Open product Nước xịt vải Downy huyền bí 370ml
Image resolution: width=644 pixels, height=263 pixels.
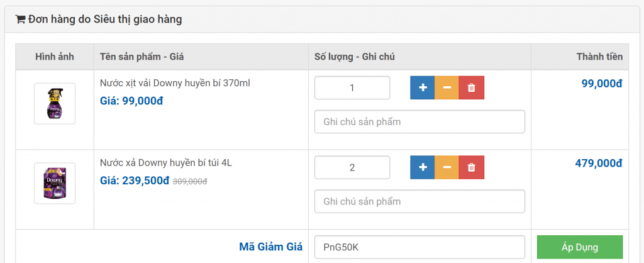[175, 84]
